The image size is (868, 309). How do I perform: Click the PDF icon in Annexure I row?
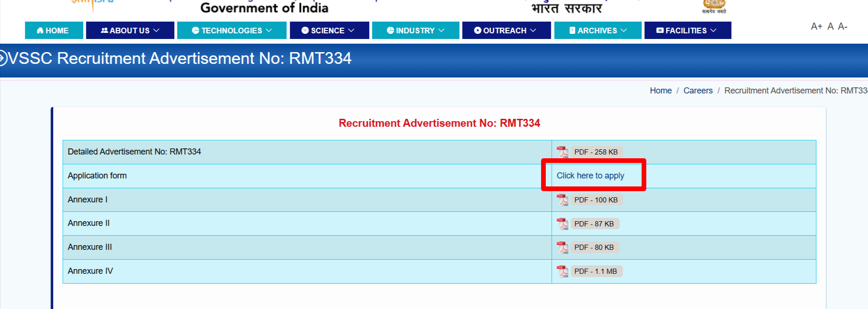562,200
